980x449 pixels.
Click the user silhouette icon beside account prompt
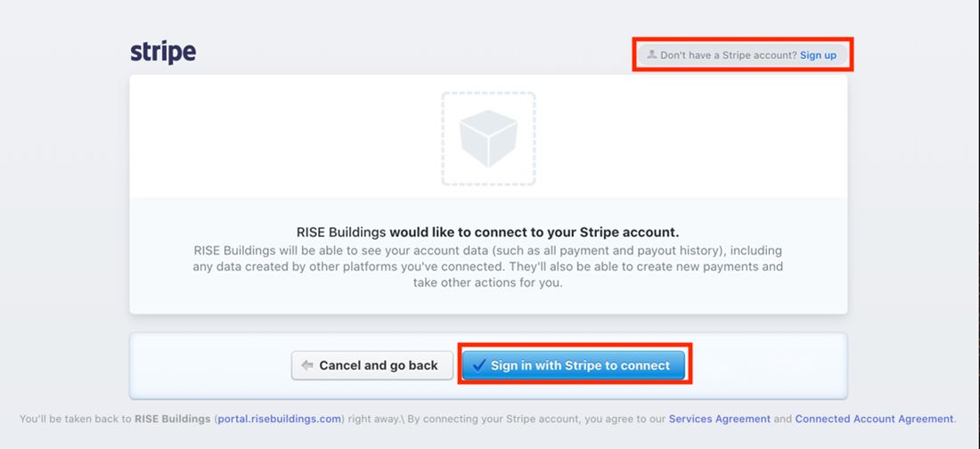[x=652, y=54]
